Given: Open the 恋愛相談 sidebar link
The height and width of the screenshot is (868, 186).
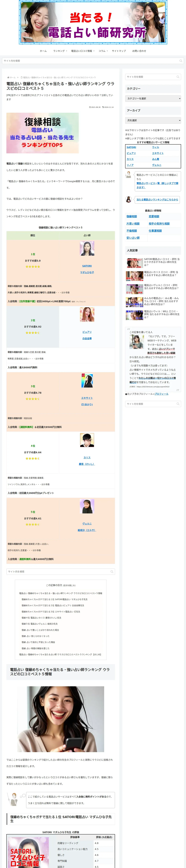Looking at the screenshot, I should pos(154,217).
